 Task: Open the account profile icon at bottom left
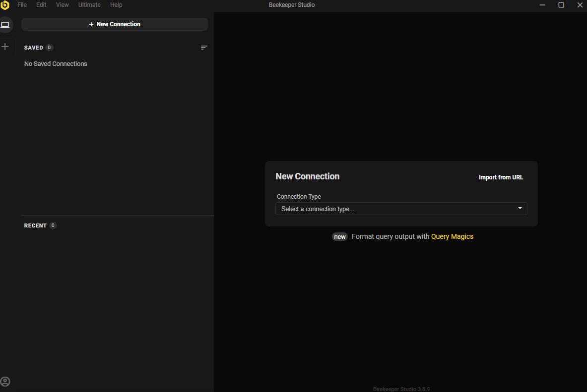(5, 382)
